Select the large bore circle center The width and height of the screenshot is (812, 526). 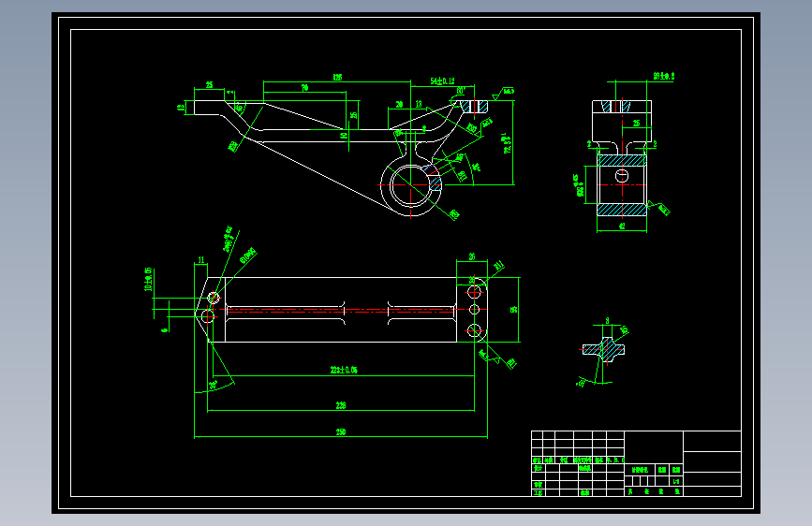point(410,184)
